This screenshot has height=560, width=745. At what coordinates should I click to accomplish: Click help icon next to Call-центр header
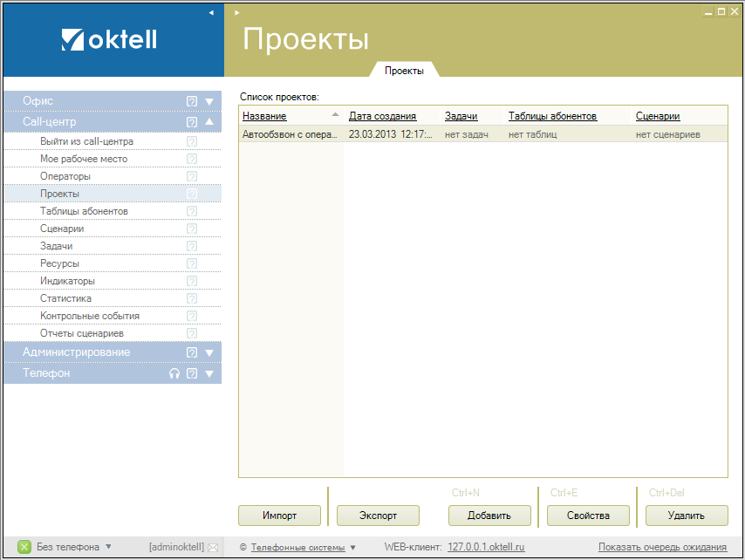192,122
